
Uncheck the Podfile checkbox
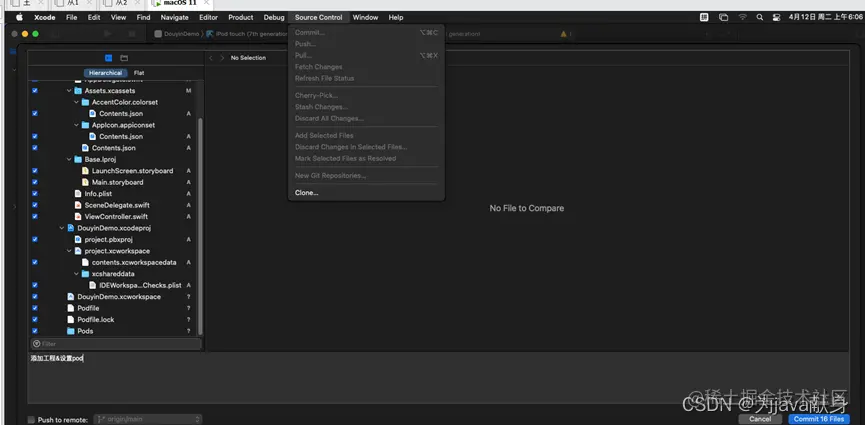35,308
